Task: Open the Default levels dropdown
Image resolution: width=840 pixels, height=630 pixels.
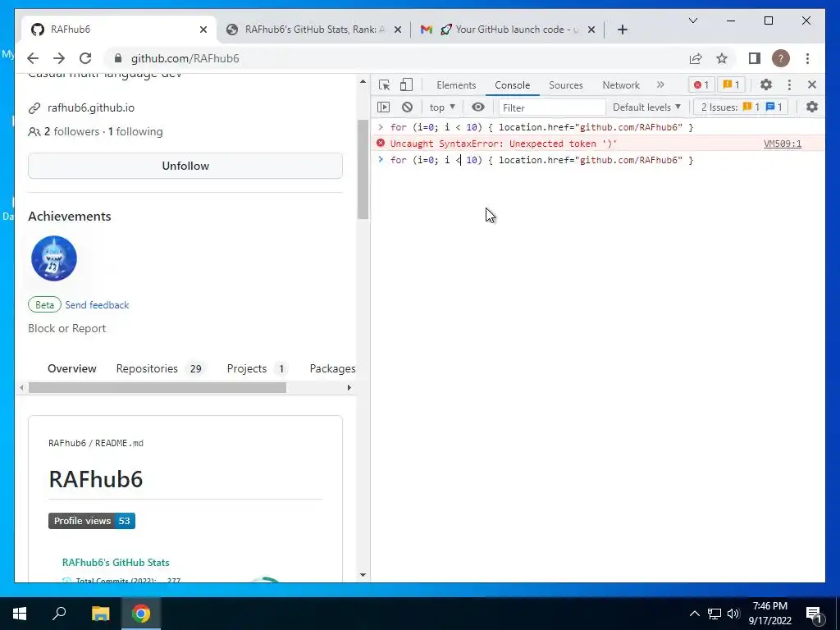Action: [x=646, y=107]
